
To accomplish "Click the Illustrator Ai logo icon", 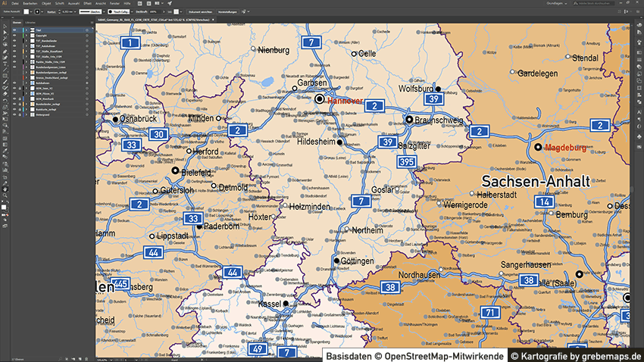I will coord(5,4).
